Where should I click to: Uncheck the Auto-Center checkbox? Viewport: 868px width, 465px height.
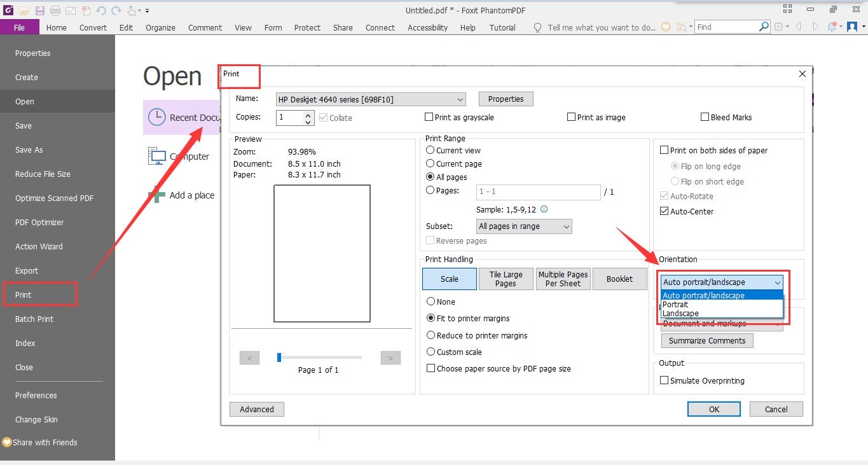[665, 211]
